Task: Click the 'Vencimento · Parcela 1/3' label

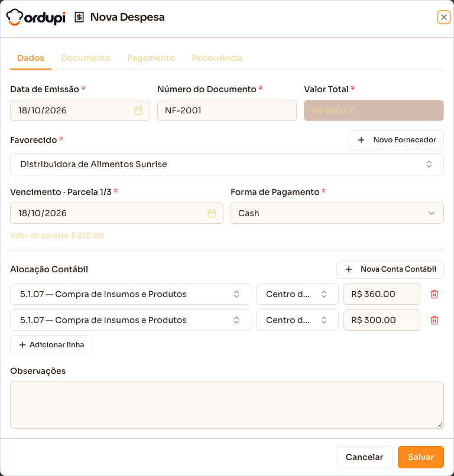Action: point(61,192)
